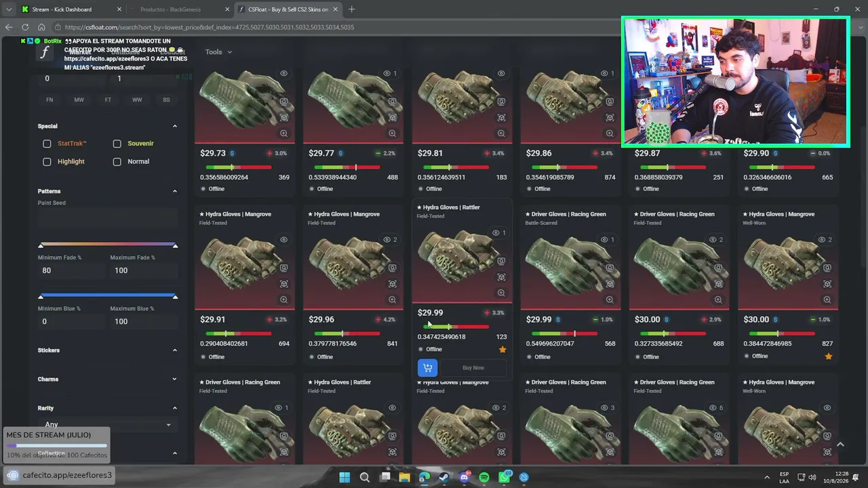The height and width of the screenshot is (488, 868).
Task: Switch to the Productos - BlackGenesis tab
Action: click(x=180, y=9)
